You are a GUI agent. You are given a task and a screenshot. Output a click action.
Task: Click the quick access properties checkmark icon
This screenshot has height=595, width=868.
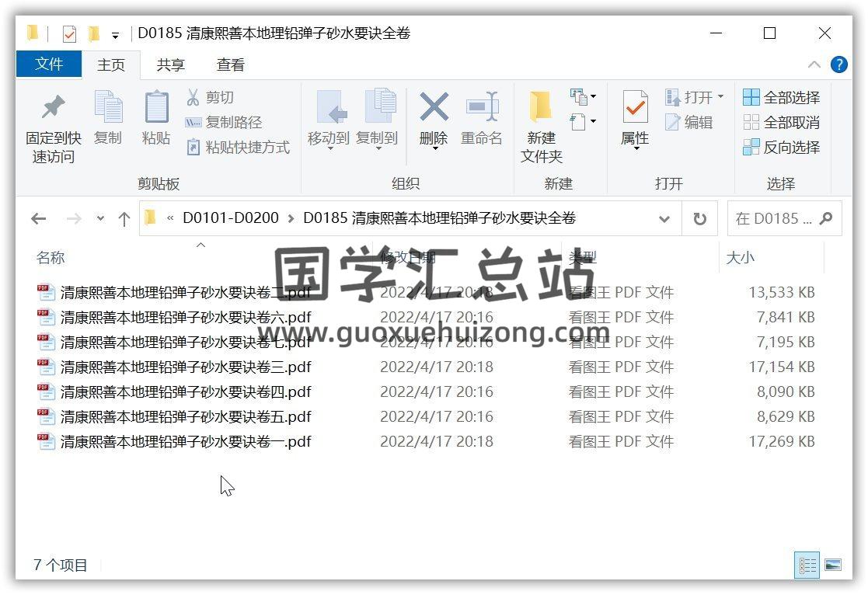click(69, 34)
